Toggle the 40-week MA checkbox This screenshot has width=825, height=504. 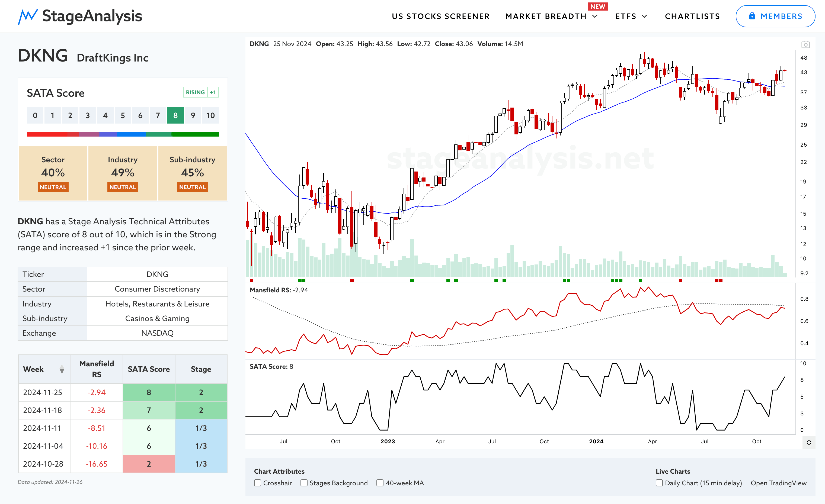(380, 483)
